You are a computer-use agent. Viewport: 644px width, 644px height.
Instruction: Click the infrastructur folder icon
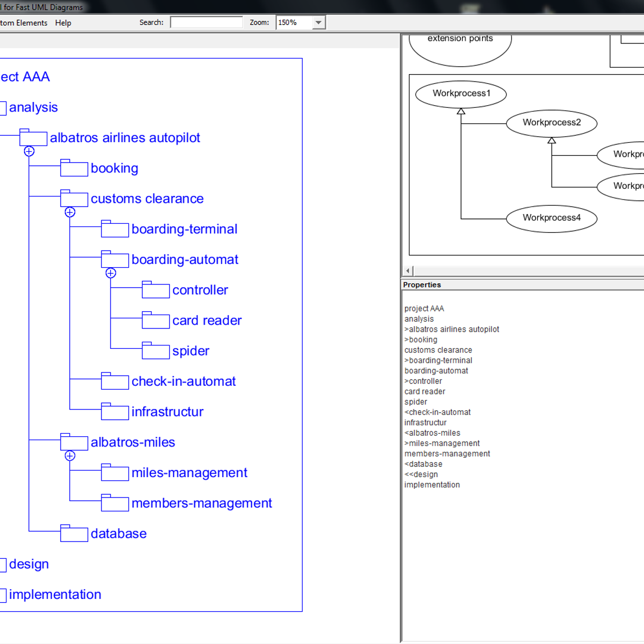click(x=115, y=412)
